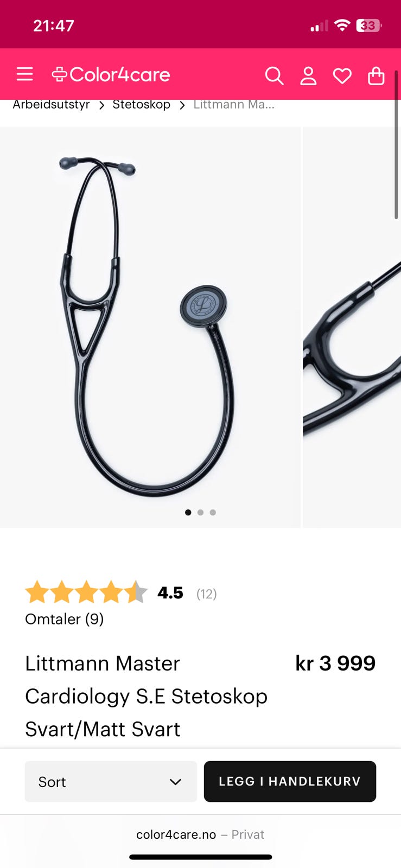This screenshot has width=401, height=868.
Task: Tap the main stethoscope product image
Action: [150, 327]
